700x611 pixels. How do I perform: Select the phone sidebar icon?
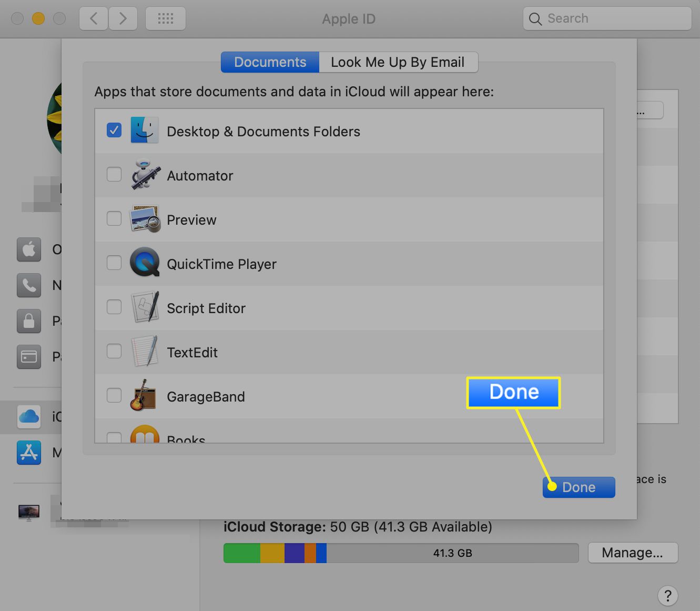point(29,285)
